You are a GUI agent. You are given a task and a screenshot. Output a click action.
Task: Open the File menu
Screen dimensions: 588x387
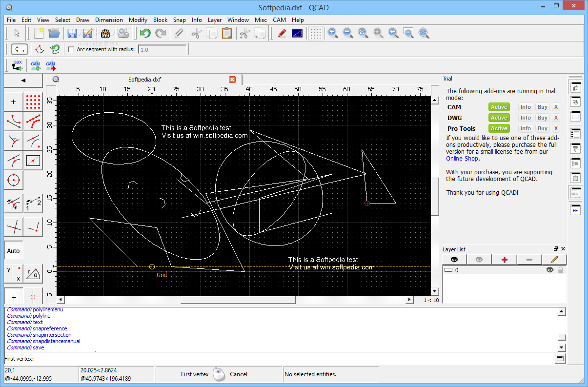11,20
